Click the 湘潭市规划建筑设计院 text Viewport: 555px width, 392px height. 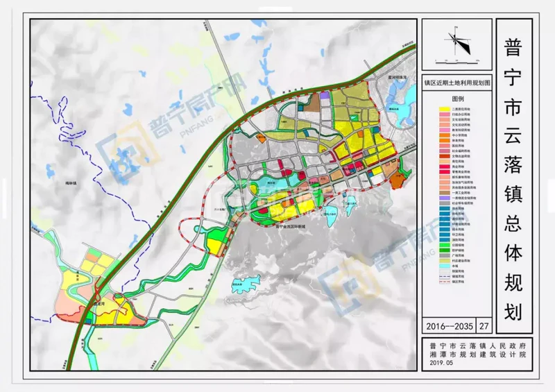coord(478,354)
